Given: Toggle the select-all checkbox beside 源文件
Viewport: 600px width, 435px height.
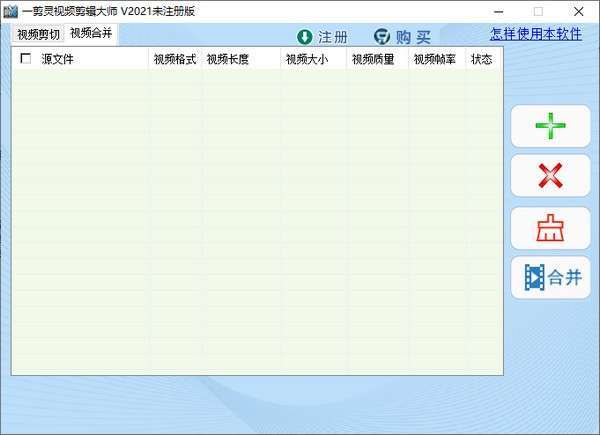Looking at the screenshot, I should point(26,59).
